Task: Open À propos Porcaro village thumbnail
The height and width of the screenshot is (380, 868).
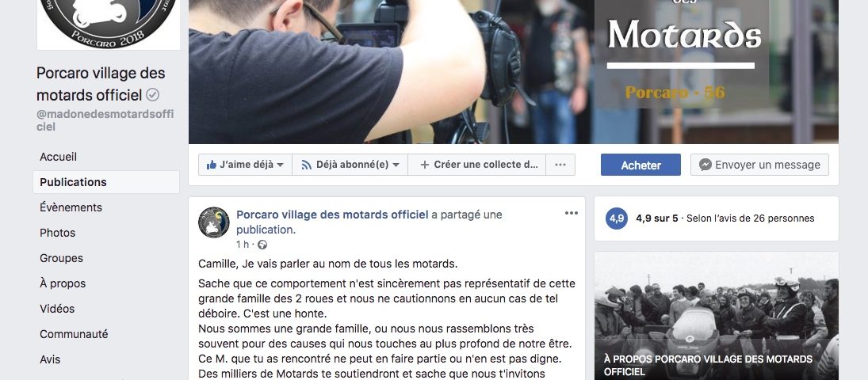Action: [x=717, y=316]
